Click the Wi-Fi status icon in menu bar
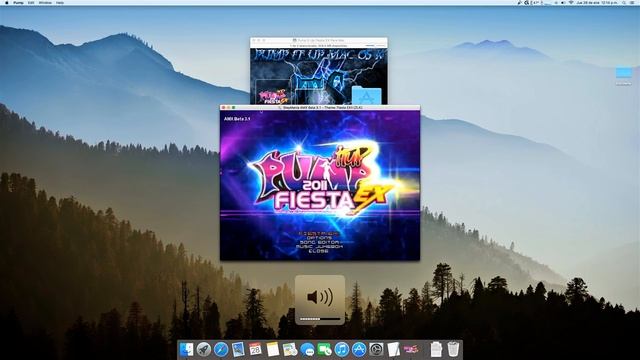Screen dimensions: 640x360 tap(571, 2)
